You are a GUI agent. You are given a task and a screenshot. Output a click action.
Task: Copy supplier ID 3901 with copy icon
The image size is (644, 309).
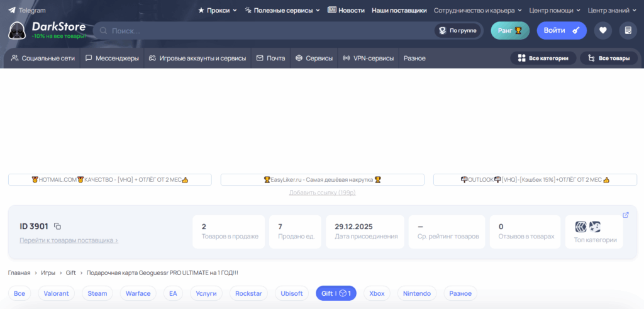(x=58, y=227)
